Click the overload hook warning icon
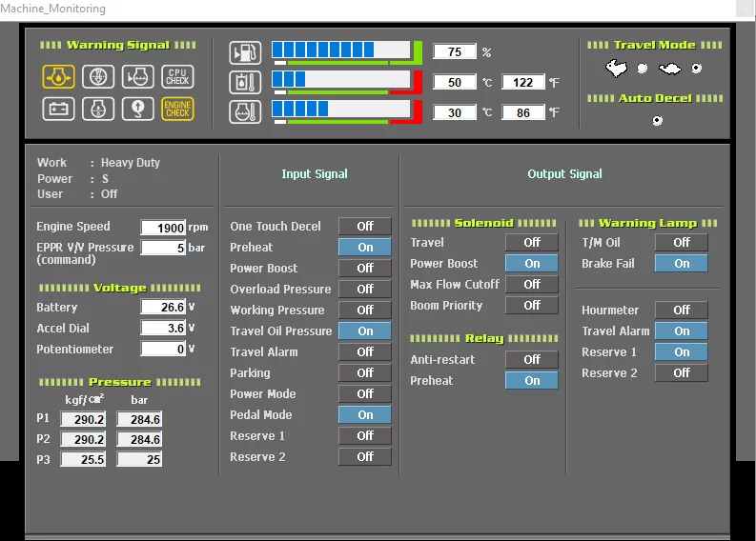756x541 pixels. (x=137, y=109)
